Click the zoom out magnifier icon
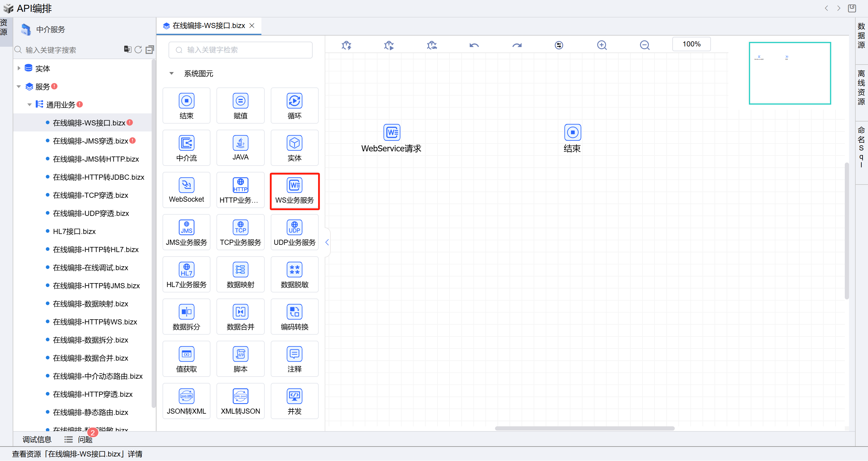The width and height of the screenshot is (868, 461). click(x=644, y=45)
